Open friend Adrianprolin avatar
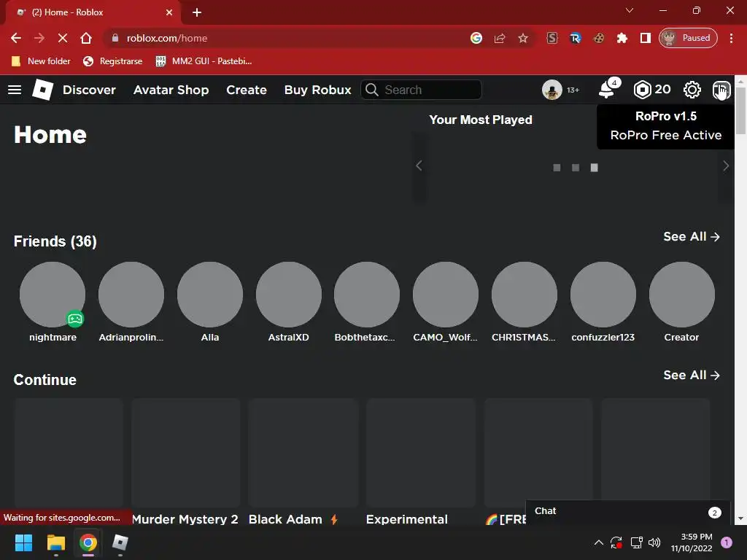The image size is (747, 560). tap(131, 295)
